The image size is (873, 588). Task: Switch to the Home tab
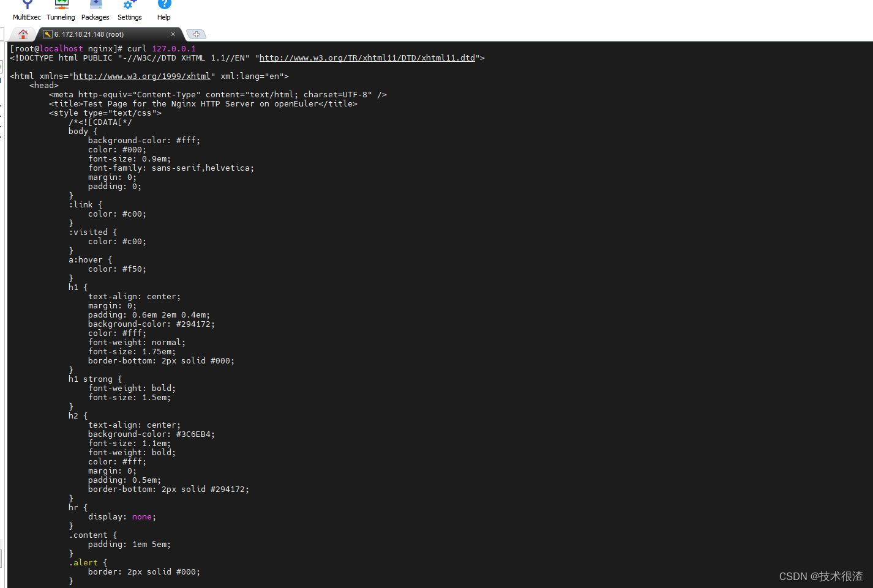[23, 34]
